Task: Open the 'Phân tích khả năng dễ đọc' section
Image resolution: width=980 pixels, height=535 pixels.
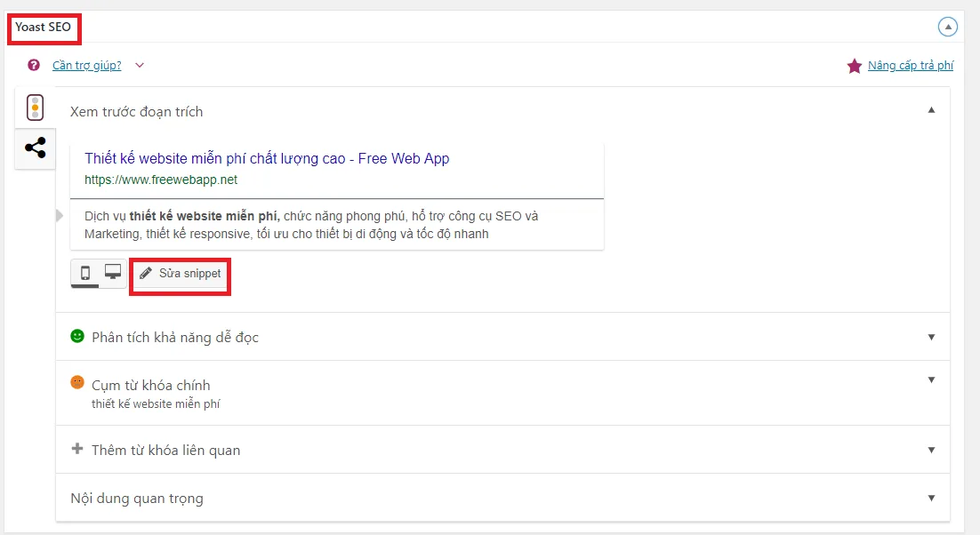Action: (502, 337)
